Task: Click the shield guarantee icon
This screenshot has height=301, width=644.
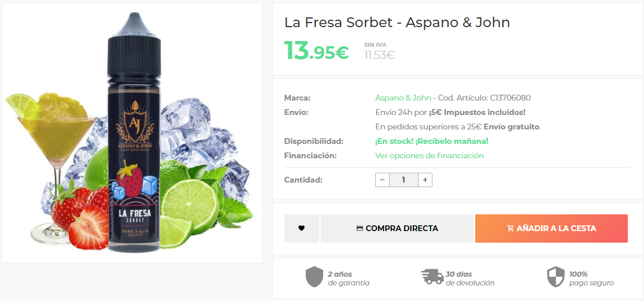Action: pos(314,277)
